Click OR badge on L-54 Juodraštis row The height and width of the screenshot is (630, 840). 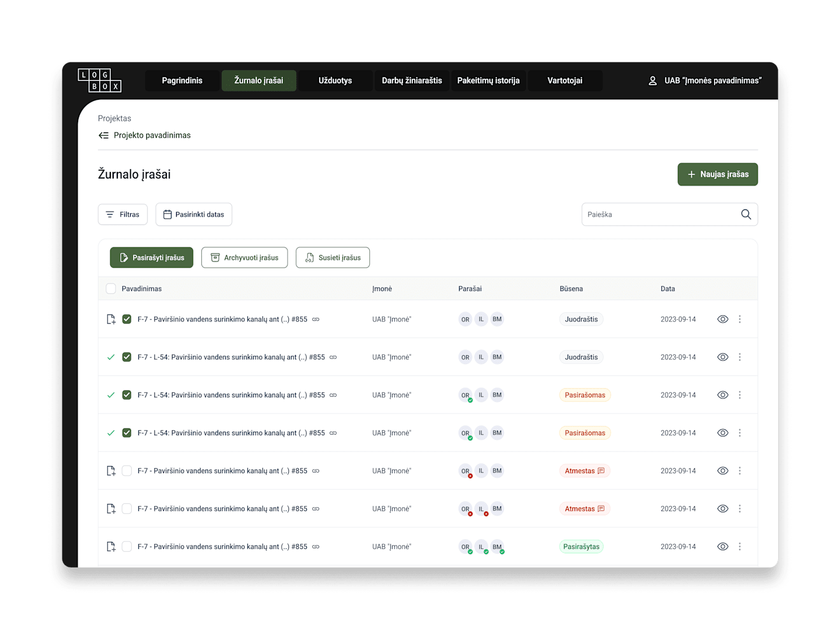pyautogui.click(x=465, y=357)
